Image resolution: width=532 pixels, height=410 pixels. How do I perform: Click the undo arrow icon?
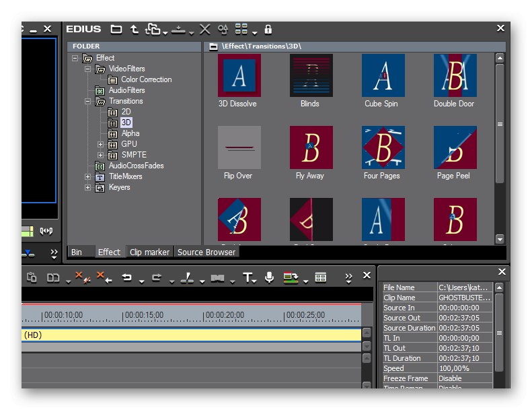[126, 277]
